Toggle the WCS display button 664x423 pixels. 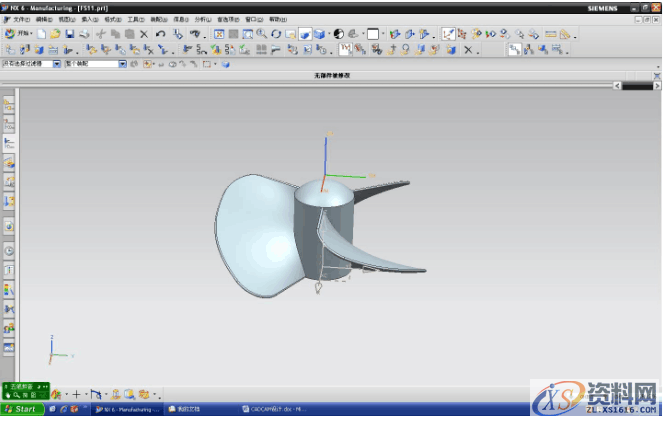click(x=448, y=34)
